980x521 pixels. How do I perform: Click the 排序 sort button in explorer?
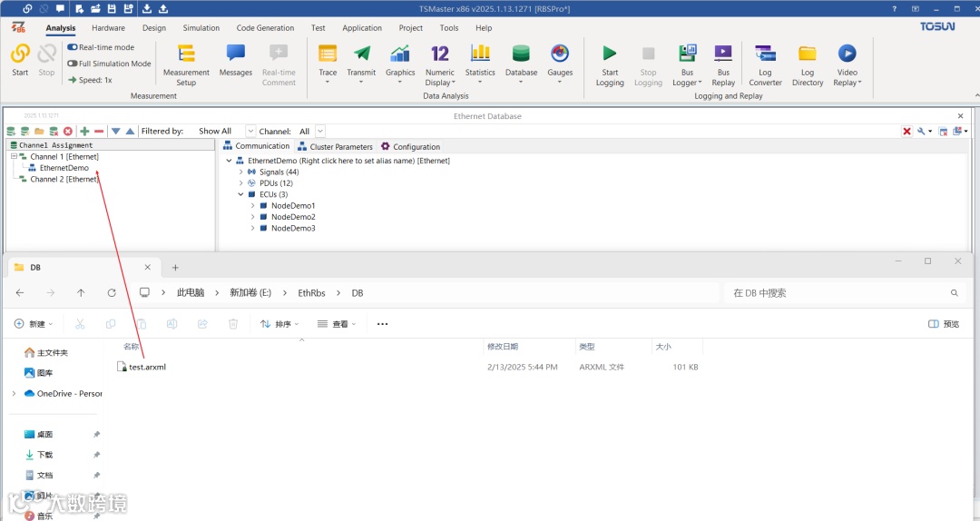pyautogui.click(x=279, y=323)
